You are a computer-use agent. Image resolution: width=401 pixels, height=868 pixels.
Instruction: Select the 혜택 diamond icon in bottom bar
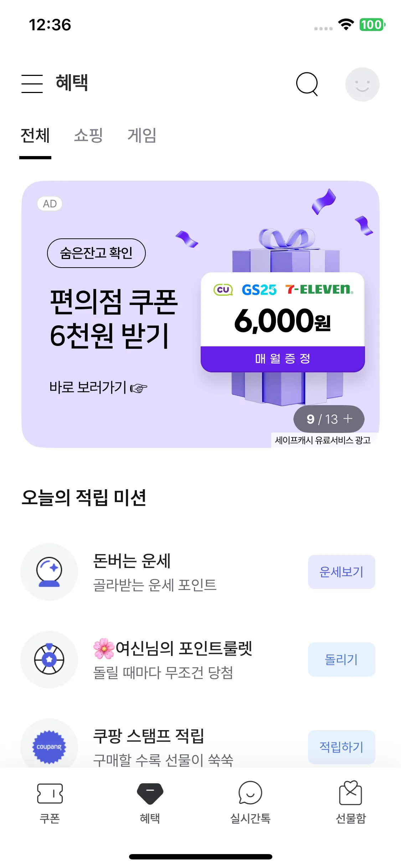pyautogui.click(x=150, y=794)
